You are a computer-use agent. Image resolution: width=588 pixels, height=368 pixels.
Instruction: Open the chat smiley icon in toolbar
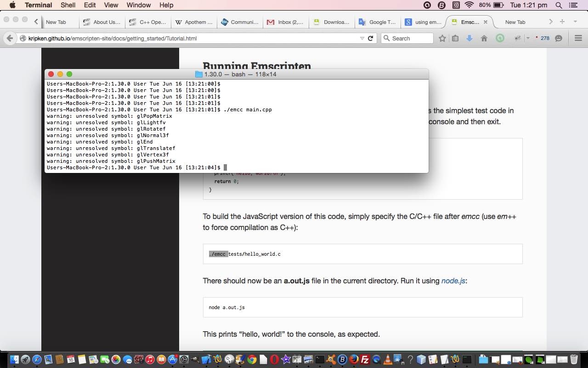point(559,38)
